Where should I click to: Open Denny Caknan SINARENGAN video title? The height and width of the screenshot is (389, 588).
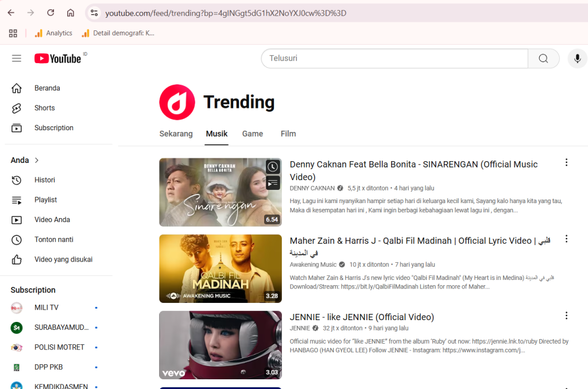coord(413,170)
